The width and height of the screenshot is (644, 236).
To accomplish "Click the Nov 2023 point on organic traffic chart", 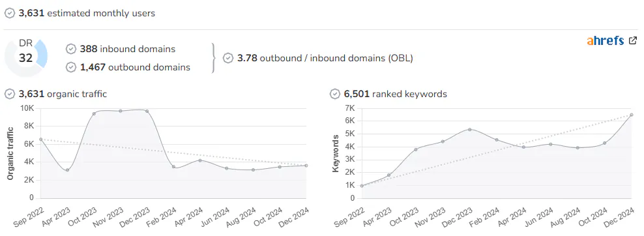I will click(121, 111).
